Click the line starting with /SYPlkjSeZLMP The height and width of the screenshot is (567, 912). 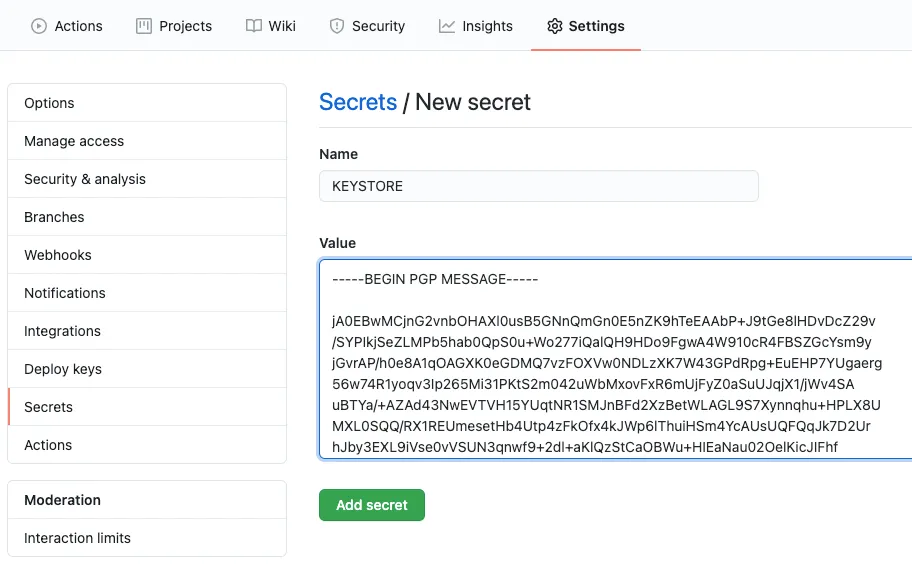coord(601,342)
